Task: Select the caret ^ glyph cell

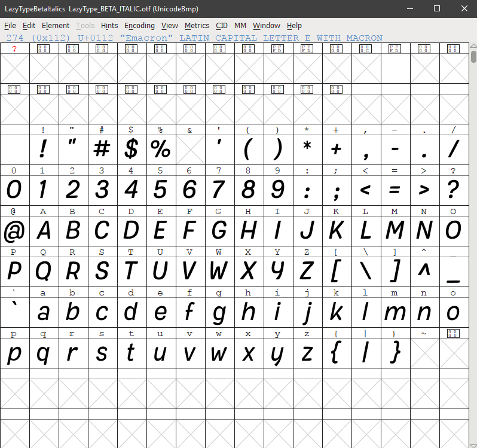Action: click(424, 272)
